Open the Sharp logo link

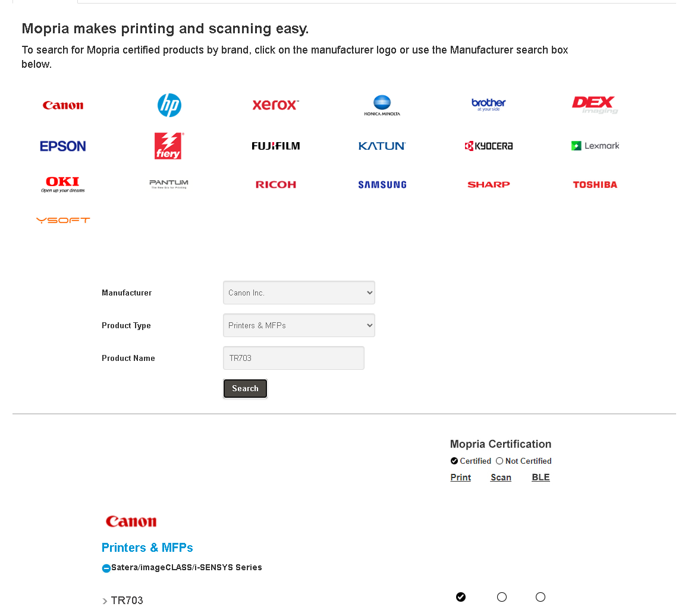(x=488, y=185)
